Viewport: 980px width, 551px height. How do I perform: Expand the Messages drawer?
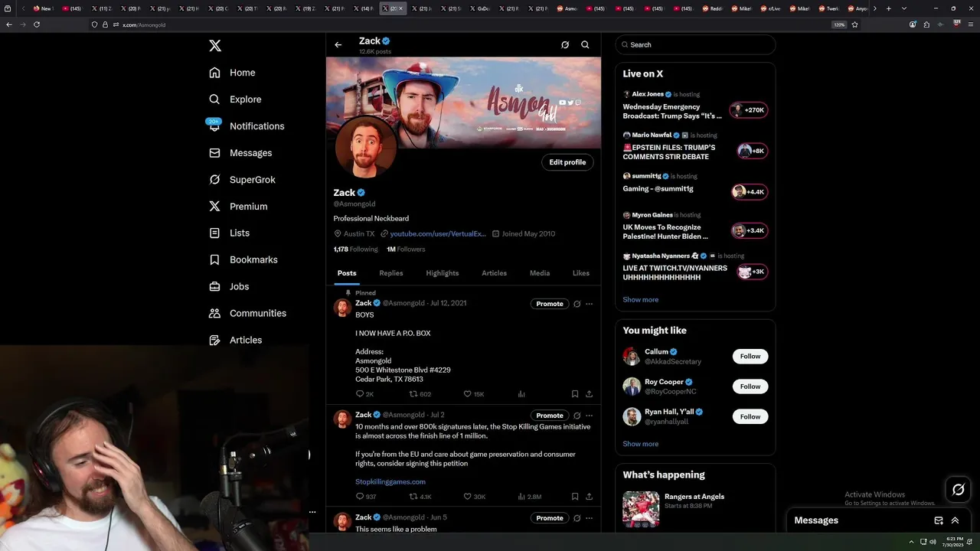pyautogui.click(x=955, y=520)
